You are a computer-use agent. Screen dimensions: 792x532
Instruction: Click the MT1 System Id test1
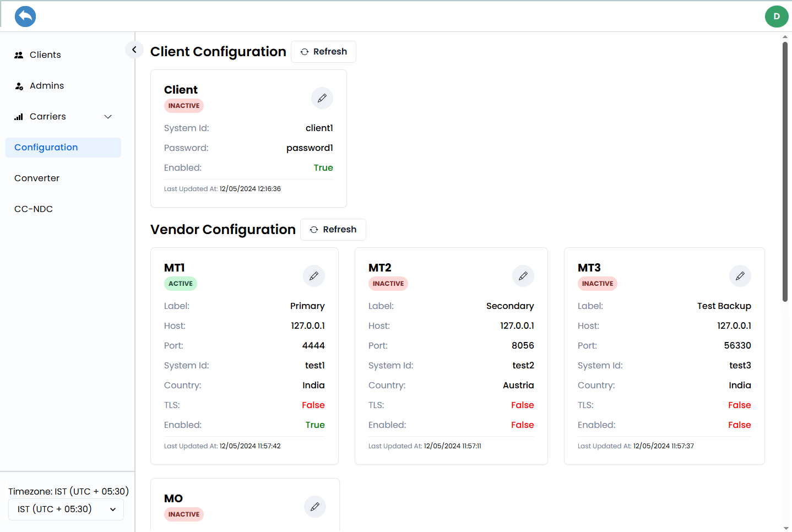click(315, 366)
